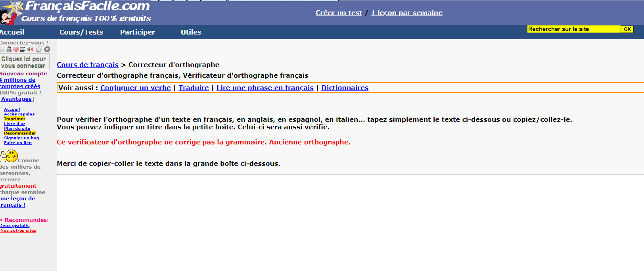Open the Accueil menu in navigation bar
Screen dimensions: 644x271
tap(12, 32)
